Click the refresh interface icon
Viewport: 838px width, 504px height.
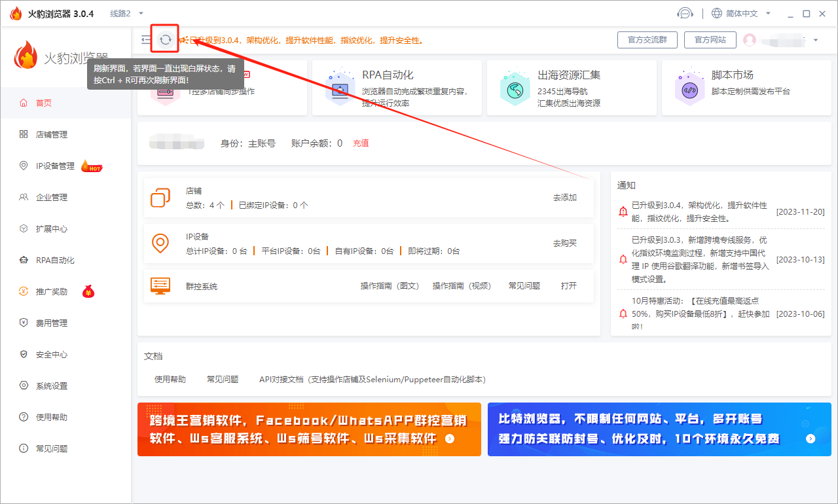click(166, 40)
